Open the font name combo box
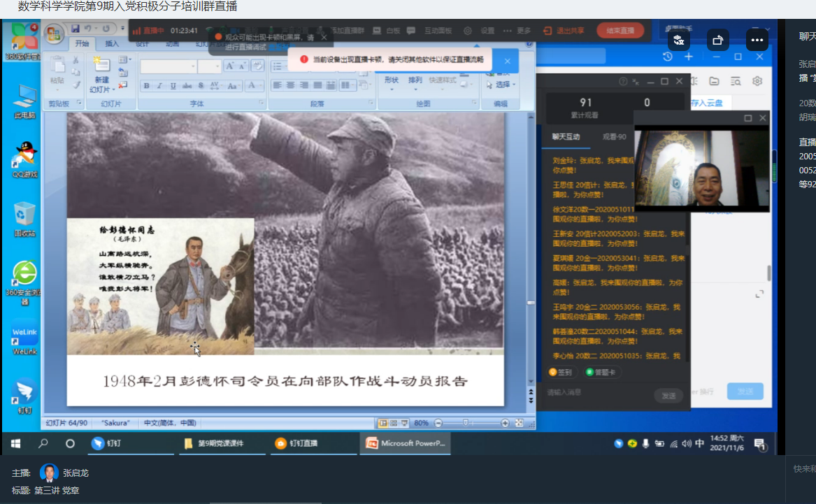 [169, 66]
